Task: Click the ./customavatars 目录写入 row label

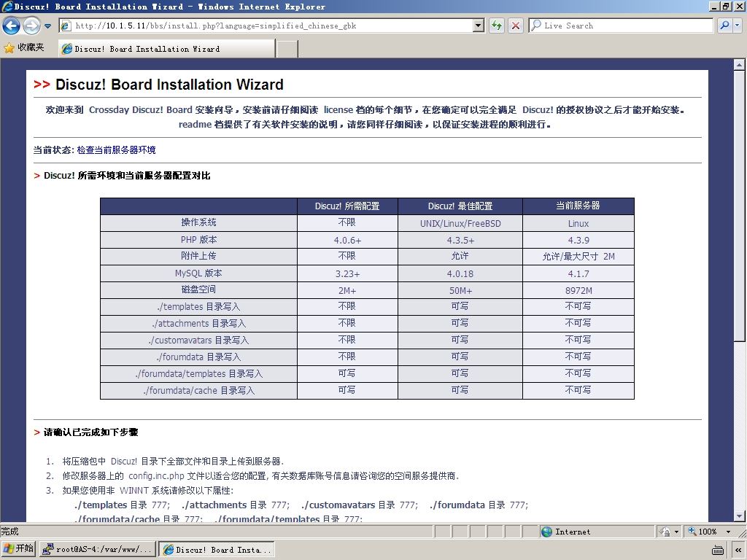Action: 198,340
